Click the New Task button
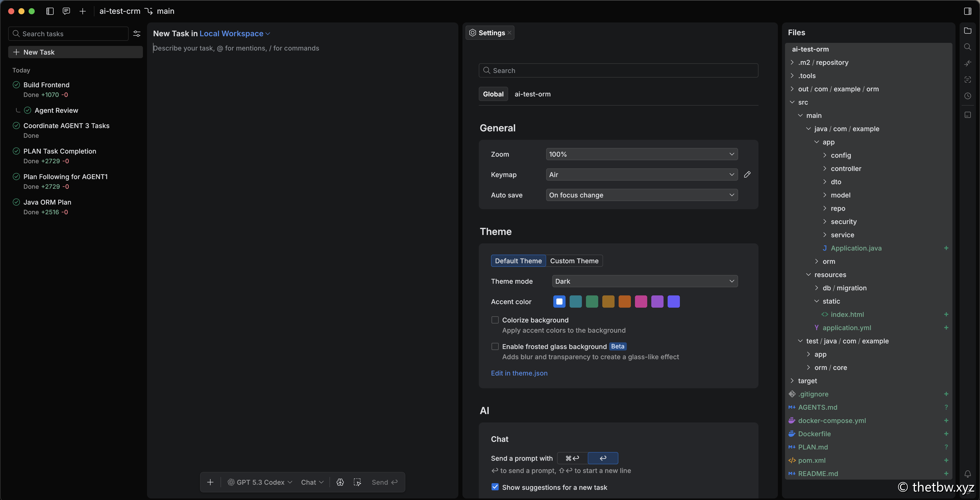The width and height of the screenshot is (980, 500). pos(75,52)
